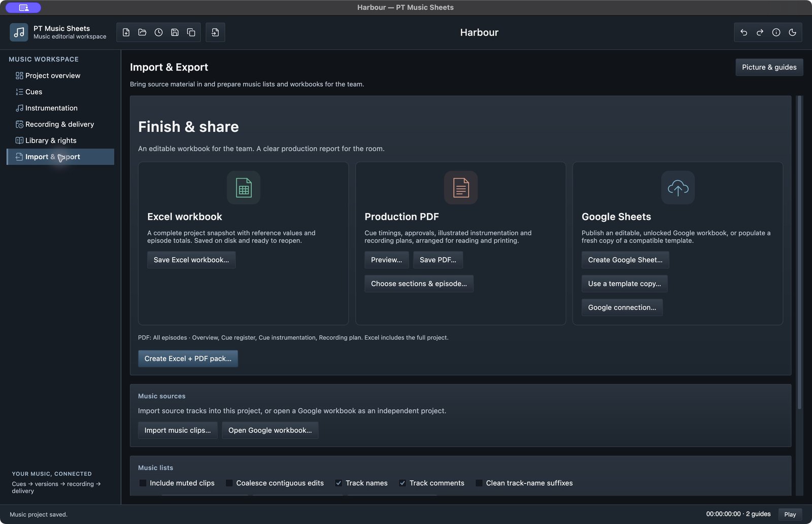812x524 pixels.
Task: Click Use a template copy button
Action: 625,284
